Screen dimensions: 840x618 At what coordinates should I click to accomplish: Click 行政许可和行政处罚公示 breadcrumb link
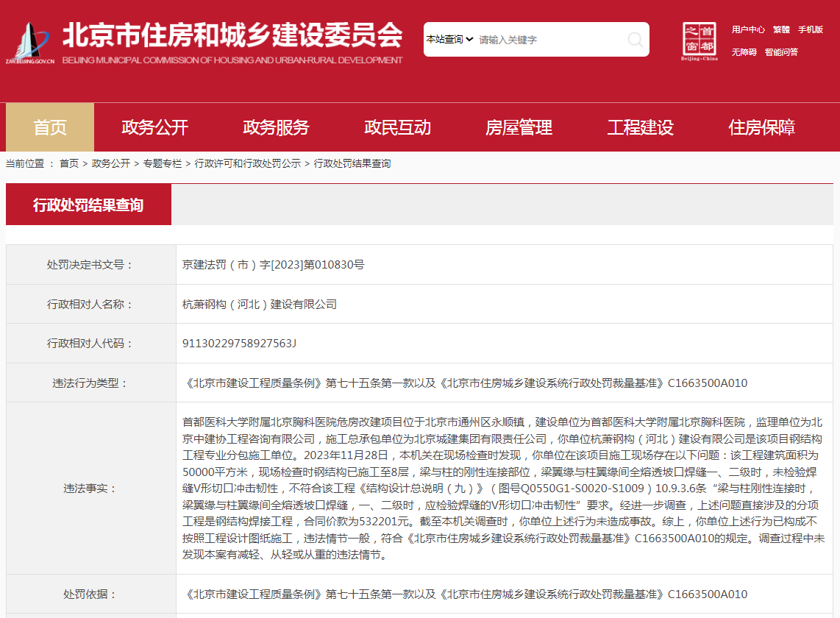[x=247, y=163]
